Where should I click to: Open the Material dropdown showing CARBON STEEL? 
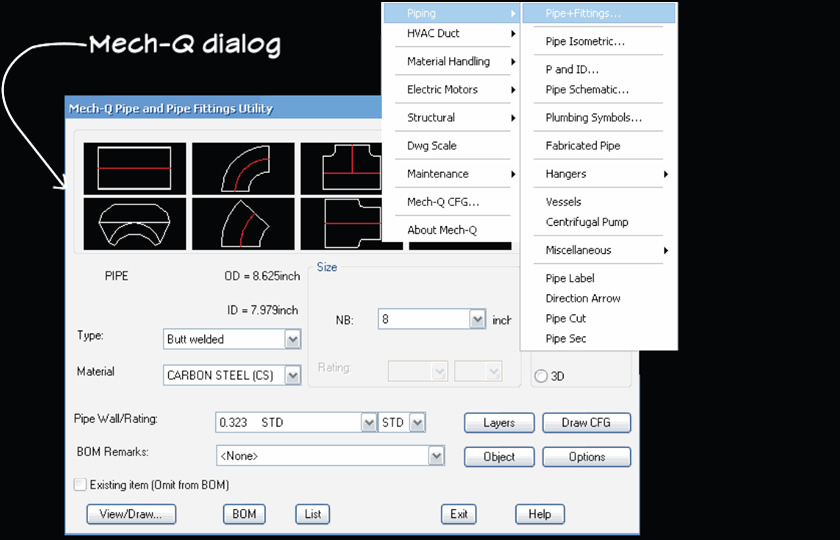pyautogui.click(x=232, y=376)
